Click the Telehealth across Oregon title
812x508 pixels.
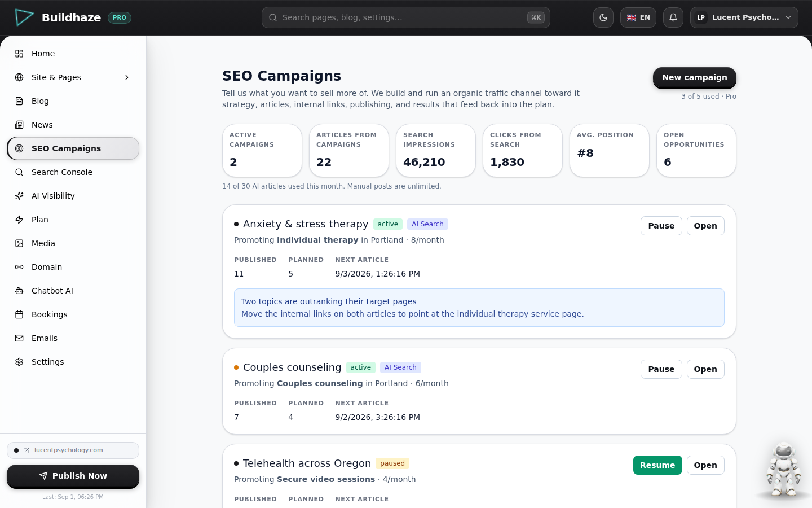(x=307, y=463)
